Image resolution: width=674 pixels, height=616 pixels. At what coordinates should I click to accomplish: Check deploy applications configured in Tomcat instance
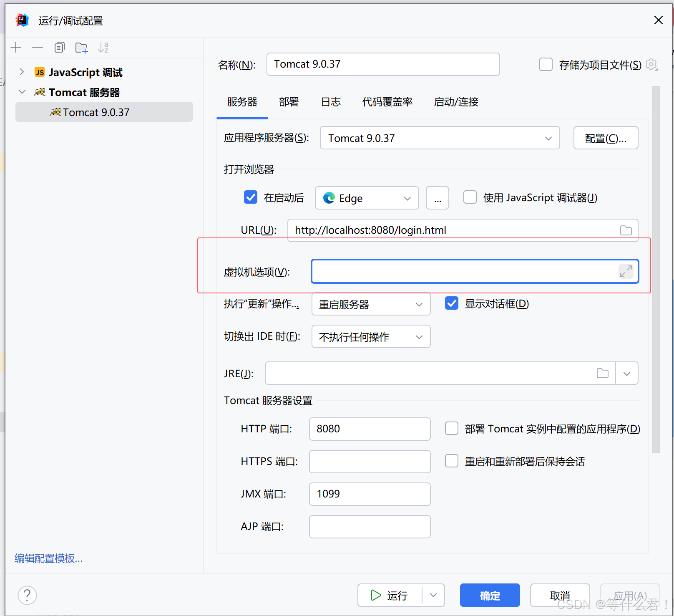pyautogui.click(x=452, y=428)
